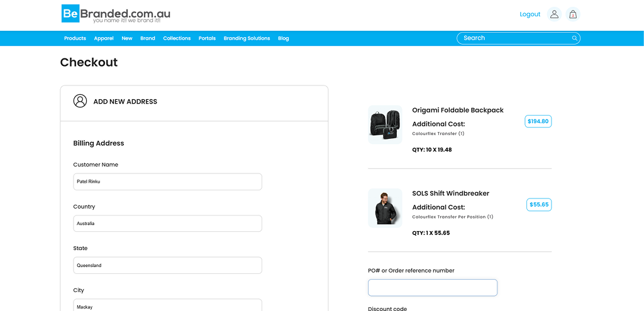Open the user account profile icon

pyautogui.click(x=554, y=14)
